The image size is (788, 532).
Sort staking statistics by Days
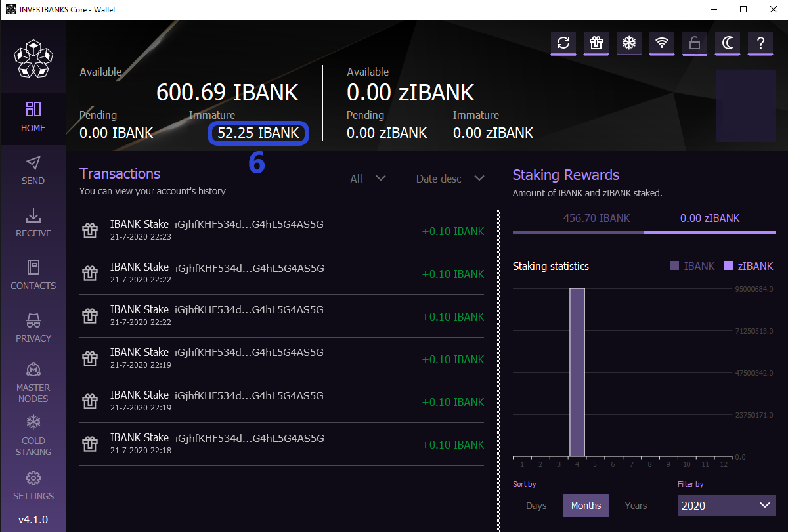coord(536,506)
